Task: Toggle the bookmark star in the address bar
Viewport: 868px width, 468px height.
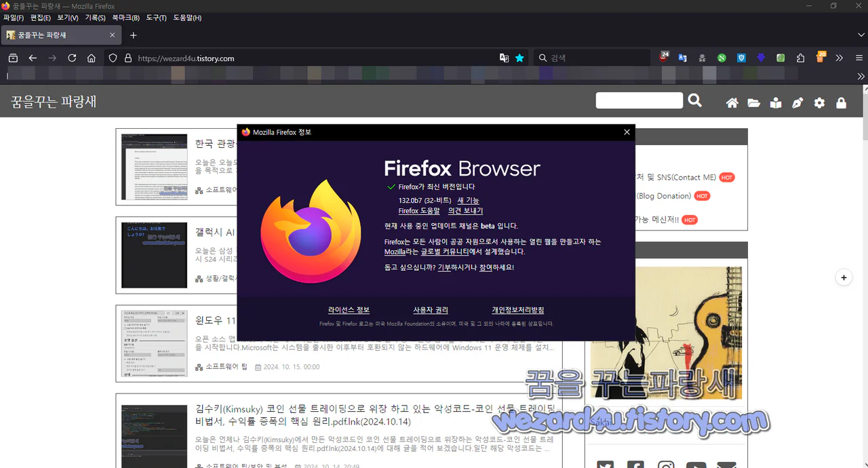Action: (519, 58)
